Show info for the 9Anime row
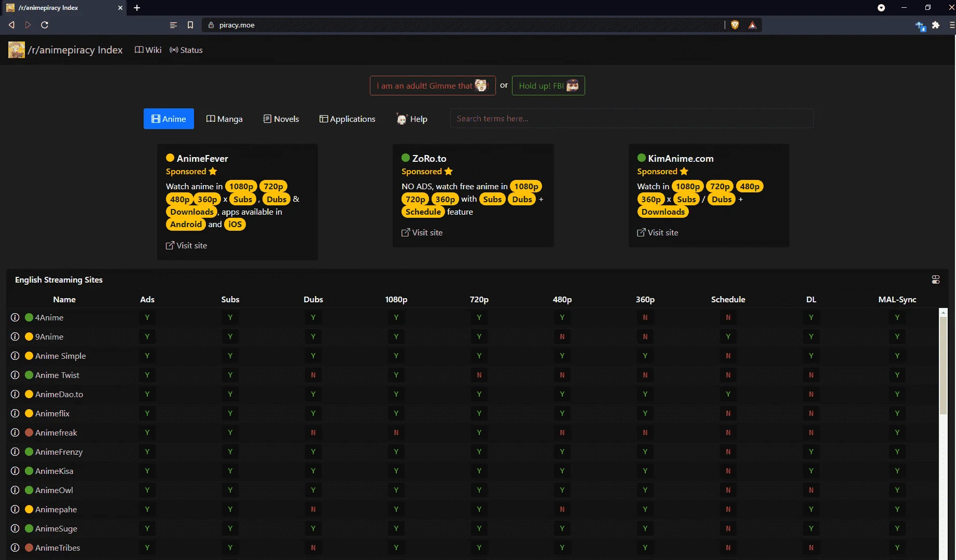This screenshot has height=560, width=956. (x=15, y=337)
